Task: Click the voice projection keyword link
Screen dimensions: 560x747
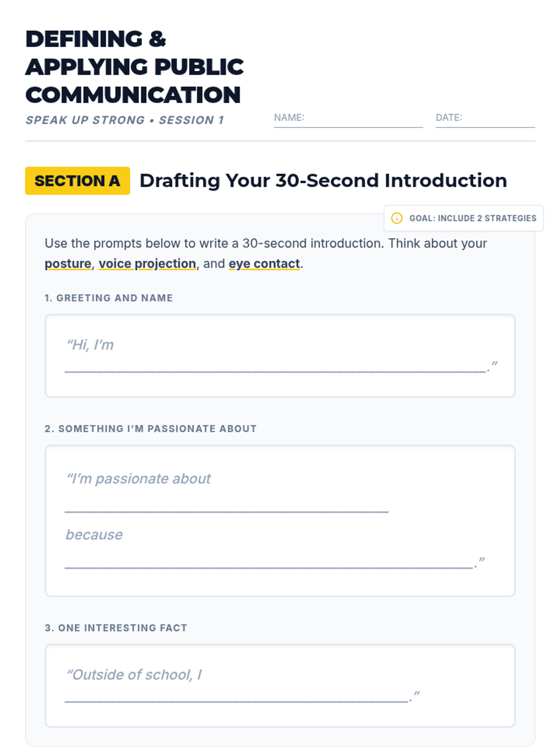Action: [147, 264]
